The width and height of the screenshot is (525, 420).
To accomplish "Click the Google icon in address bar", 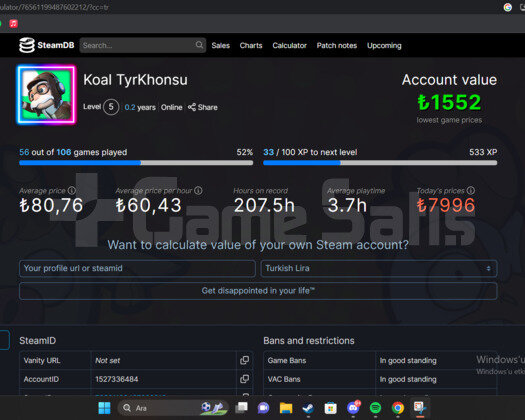I will 508,7.
